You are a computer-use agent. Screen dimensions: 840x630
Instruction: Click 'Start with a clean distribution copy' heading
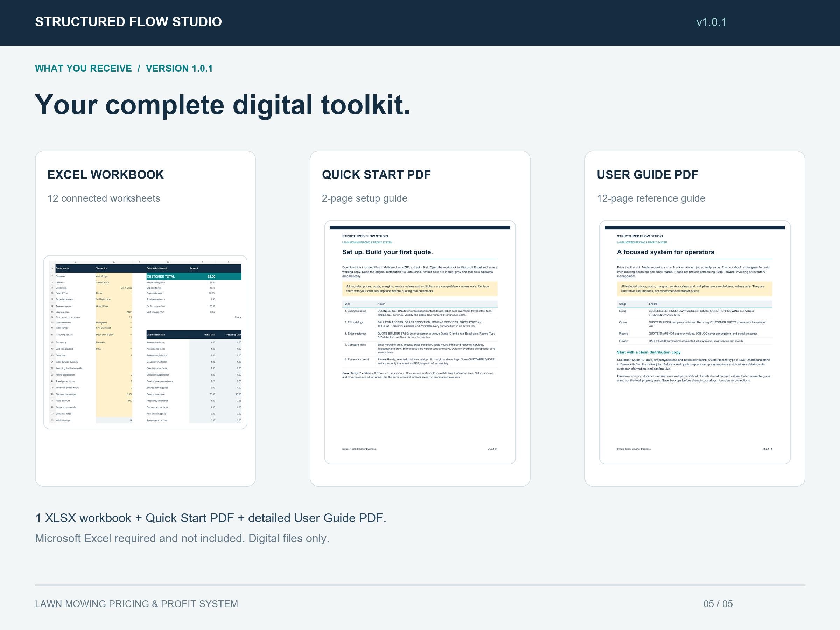pos(649,352)
